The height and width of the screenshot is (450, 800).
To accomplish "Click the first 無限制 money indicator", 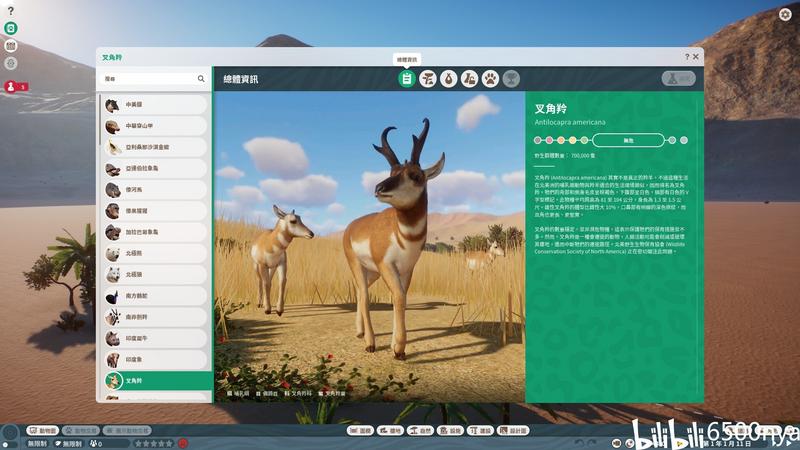I will (x=38, y=444).
